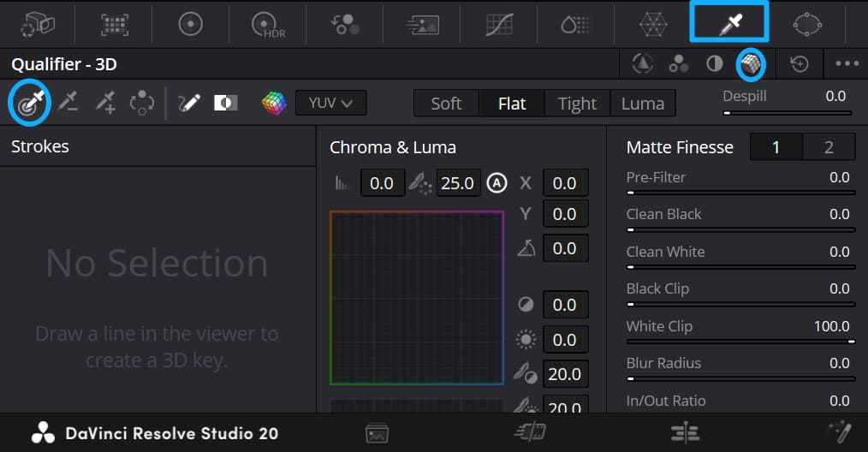Screen dimensions: 868x452
Task: Click inside the chroma color graph
Action: (x=416, y=297)
